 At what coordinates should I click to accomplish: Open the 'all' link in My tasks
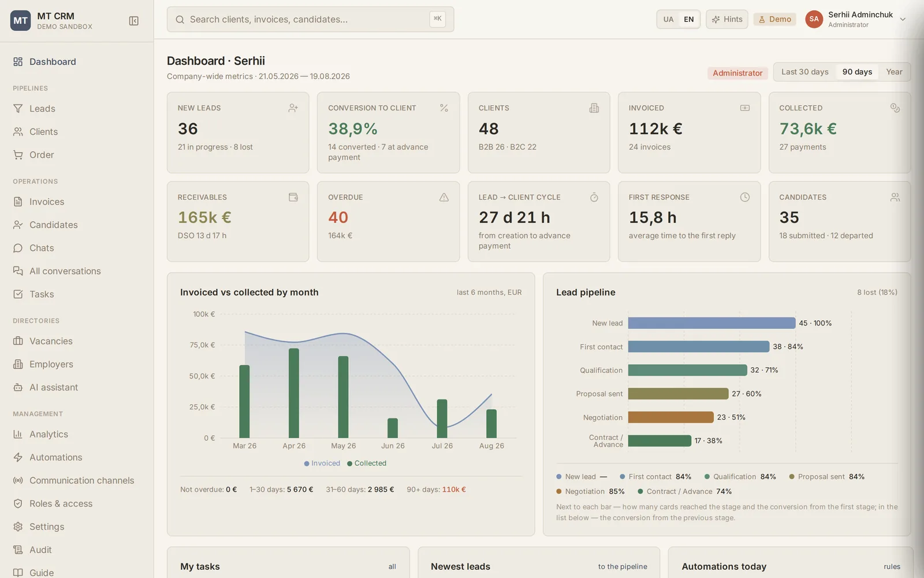pyautogui.click(x=392, y=567)
